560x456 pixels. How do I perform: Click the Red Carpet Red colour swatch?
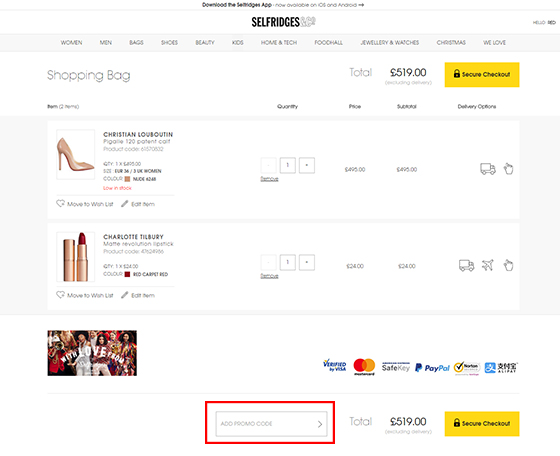127,274
